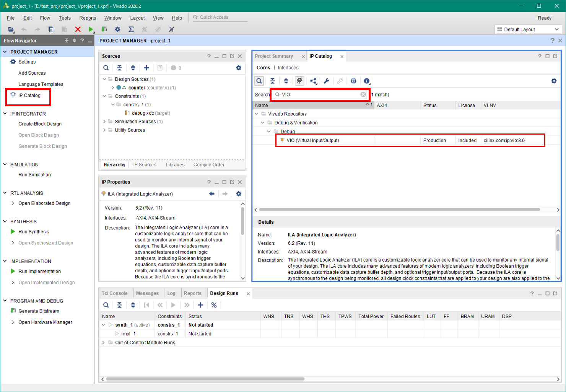This screenshot has height=392, width=566.
Task: Click the copy icon in main toolbar
Action: click(x=51, y=29)
